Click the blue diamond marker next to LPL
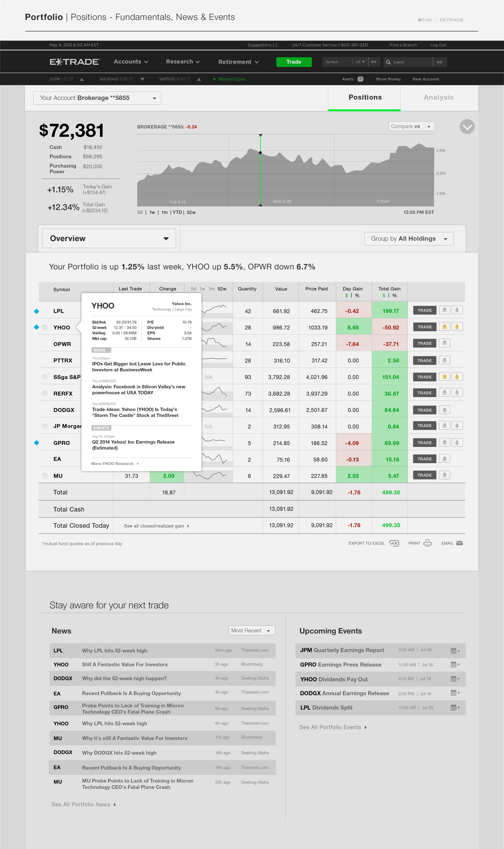This screenshot has width=504, height=849. pyautogui.click(x=37, y=311)
